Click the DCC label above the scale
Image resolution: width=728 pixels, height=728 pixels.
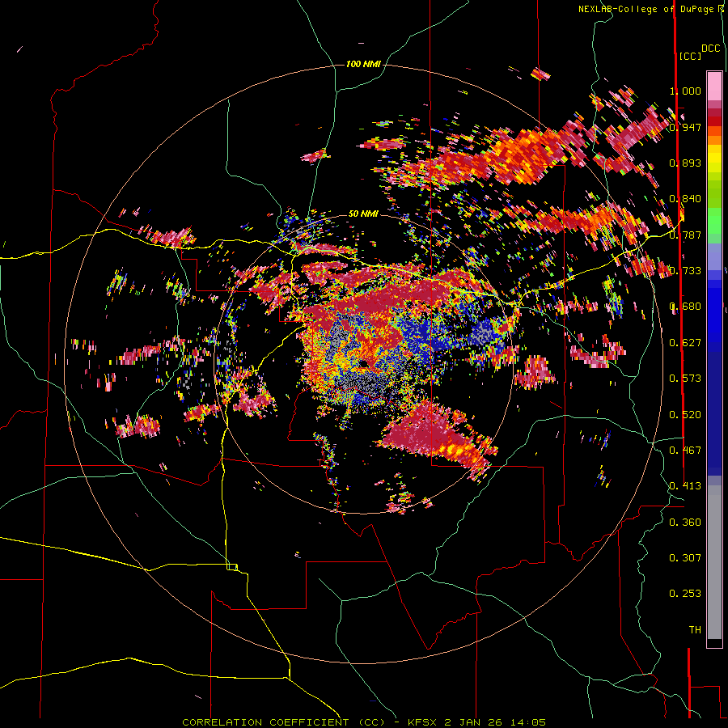pos(711,49)
